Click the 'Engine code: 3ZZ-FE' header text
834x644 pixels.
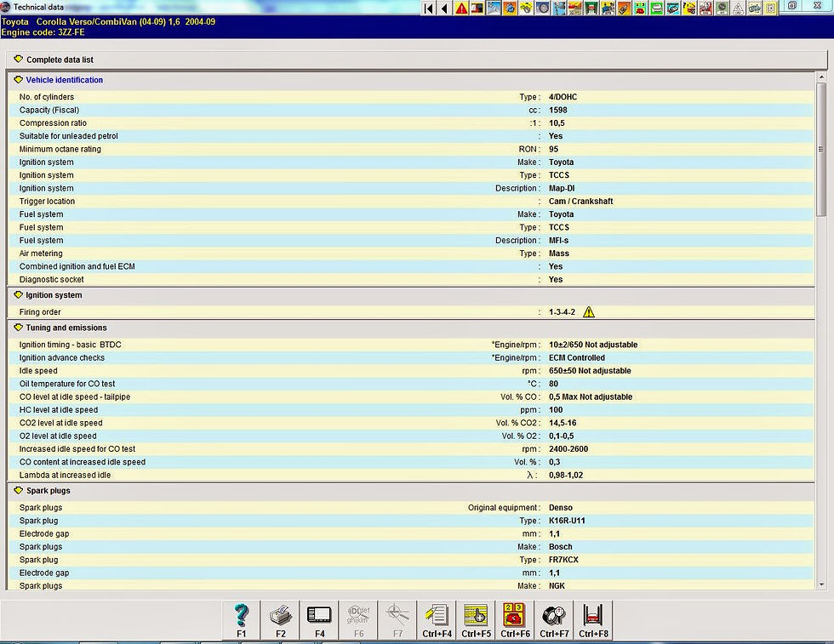(43, 32)
